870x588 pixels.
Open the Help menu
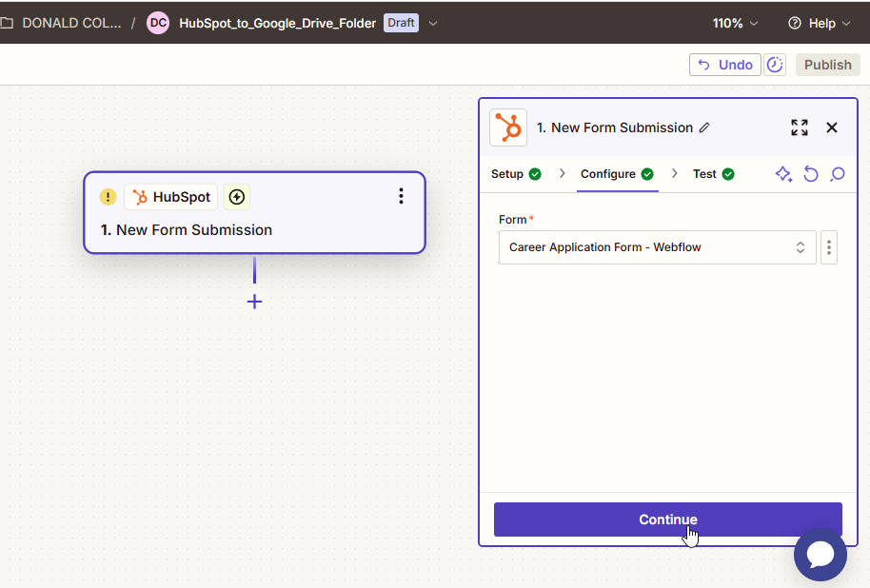pos(820,23)
